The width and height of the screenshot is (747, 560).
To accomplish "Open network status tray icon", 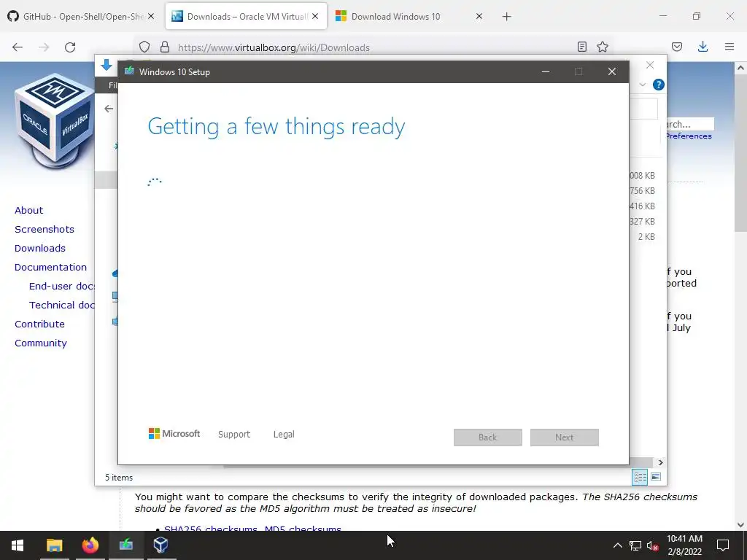I will (x=635, y=545).
